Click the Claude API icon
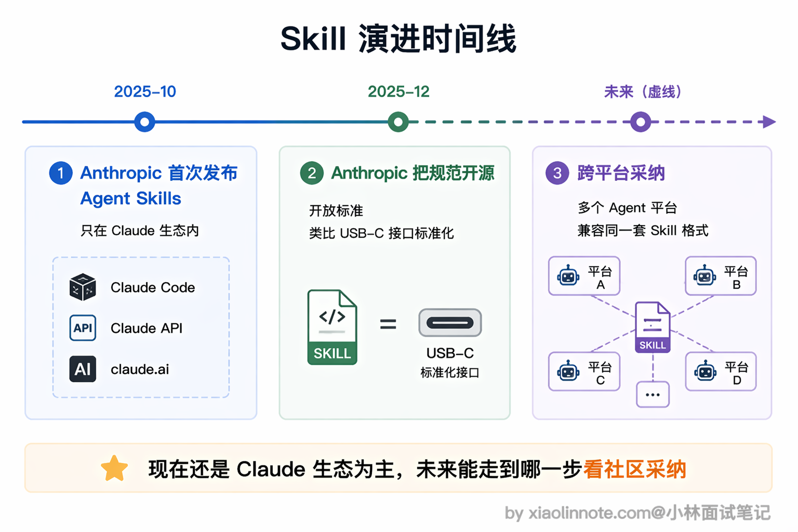 83,328
